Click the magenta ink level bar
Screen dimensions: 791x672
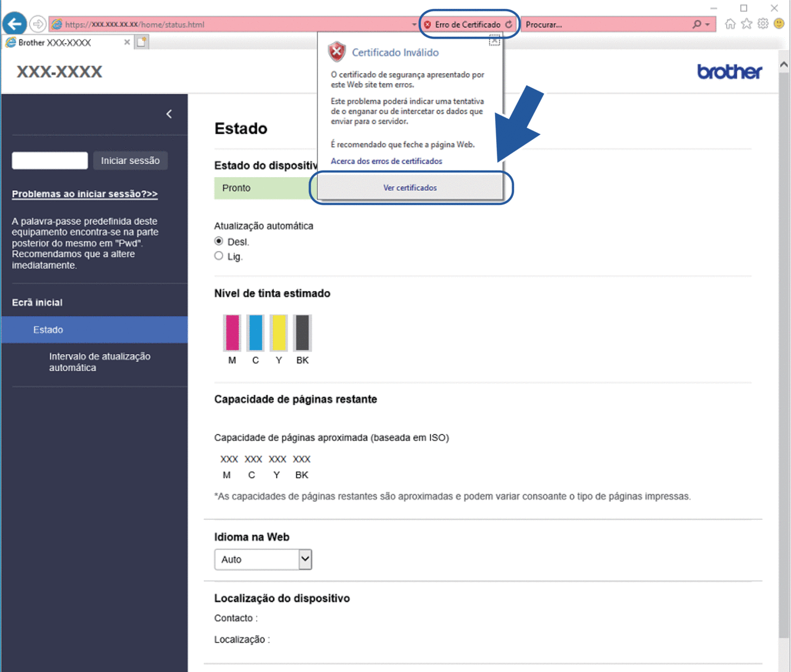click(x=232, y=333)
